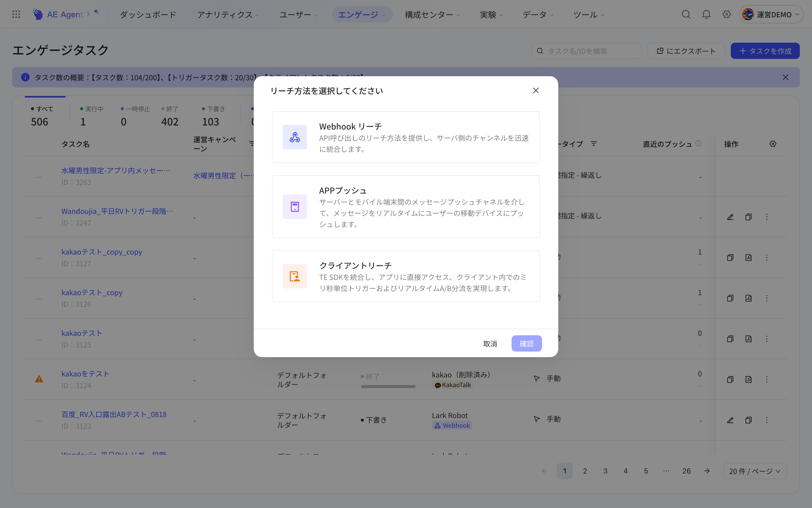Dismiss the task count info banner
812x508 pixels.
coord(786,77)
